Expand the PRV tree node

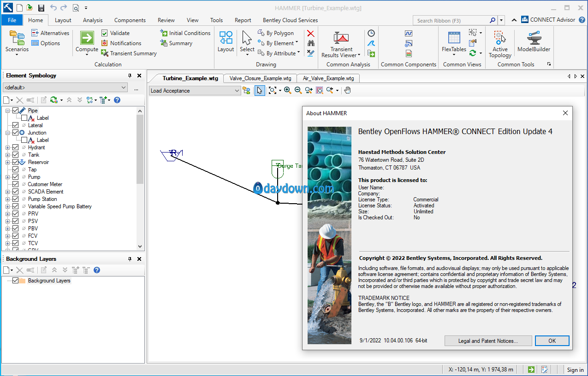[x=7, y=214]
